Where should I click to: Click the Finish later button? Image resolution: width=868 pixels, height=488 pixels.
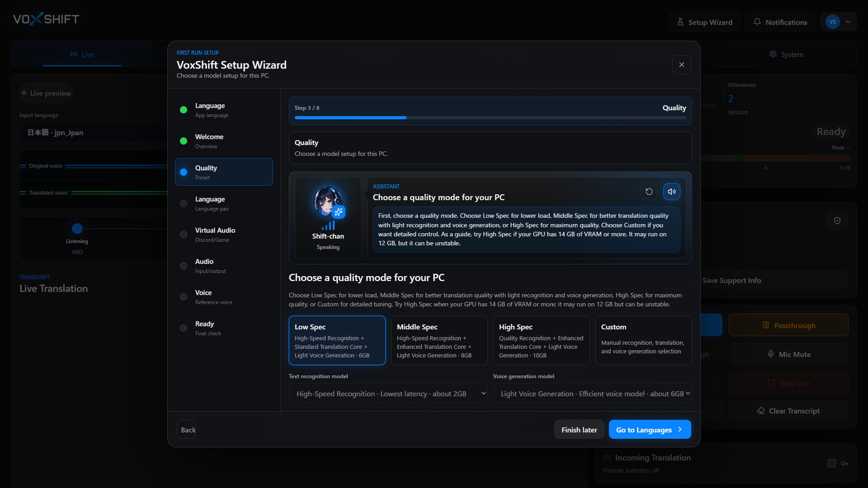[x=579, y=430]
